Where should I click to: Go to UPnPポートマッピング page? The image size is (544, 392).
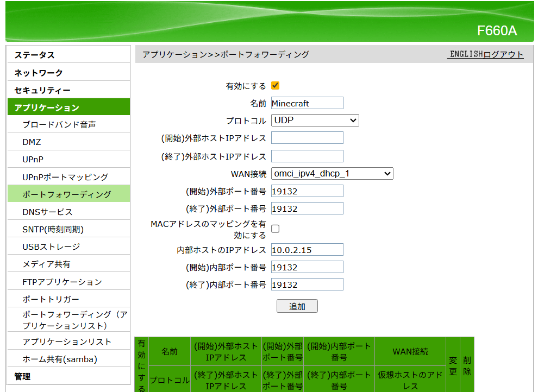pos(65,177)
